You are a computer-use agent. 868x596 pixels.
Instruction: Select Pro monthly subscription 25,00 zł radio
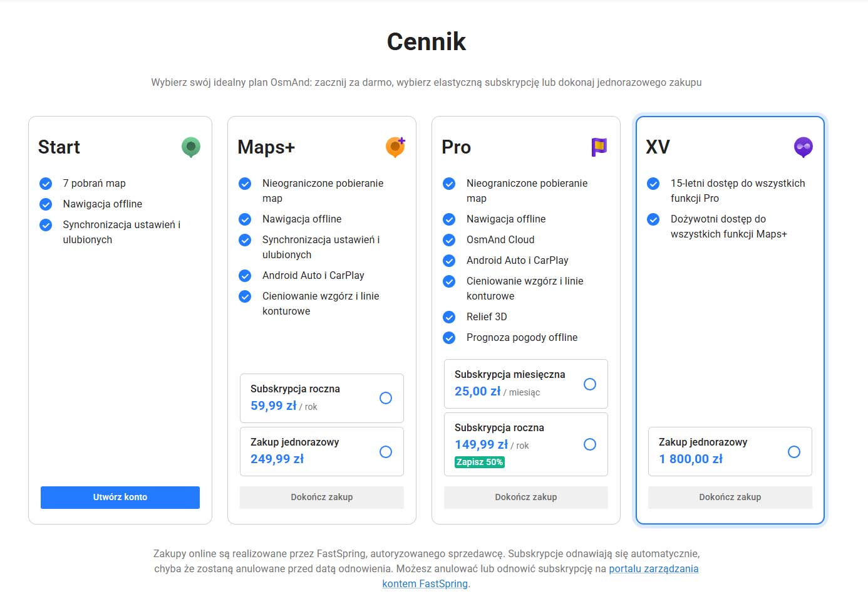590,384
